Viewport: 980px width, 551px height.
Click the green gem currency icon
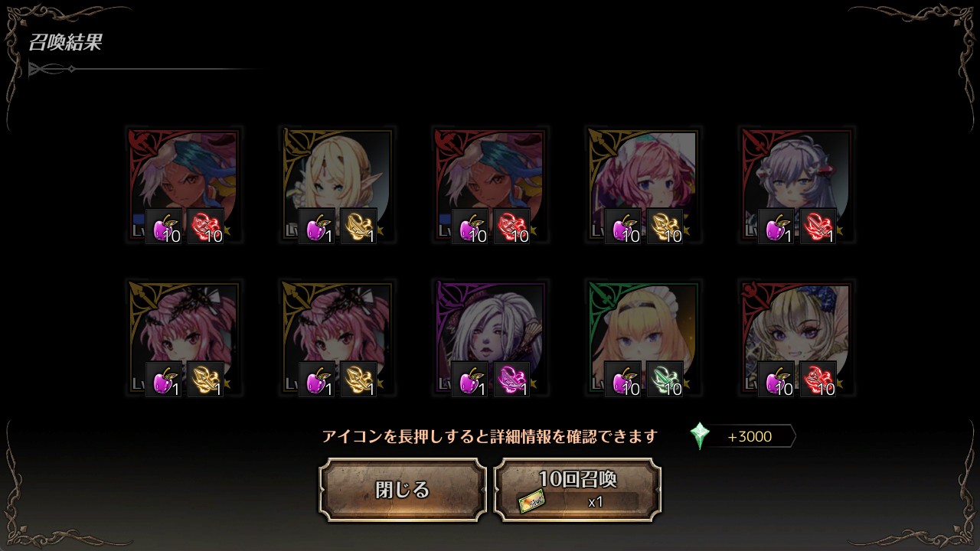(700, 436)
